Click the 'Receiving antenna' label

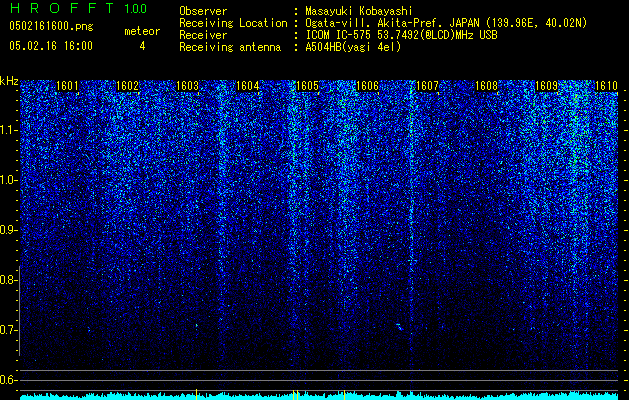(x=230, y=47)
